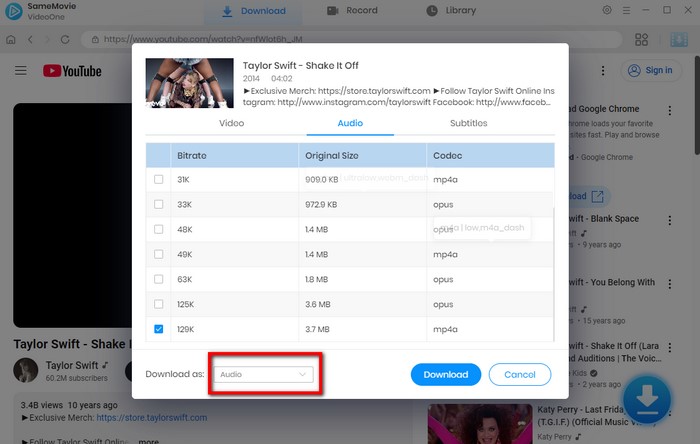Click the Sign in button
700x444 pixels.
[651, 71]
